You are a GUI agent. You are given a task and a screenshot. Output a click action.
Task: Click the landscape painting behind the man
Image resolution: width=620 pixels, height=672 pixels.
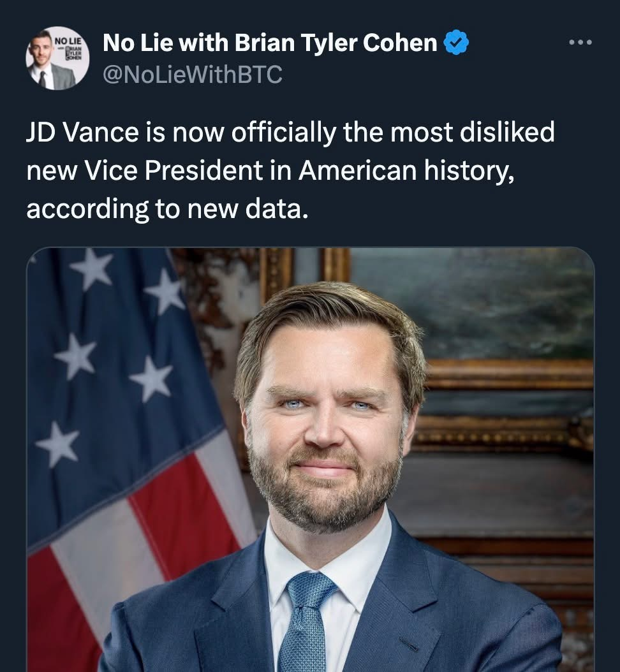(485, 306)
